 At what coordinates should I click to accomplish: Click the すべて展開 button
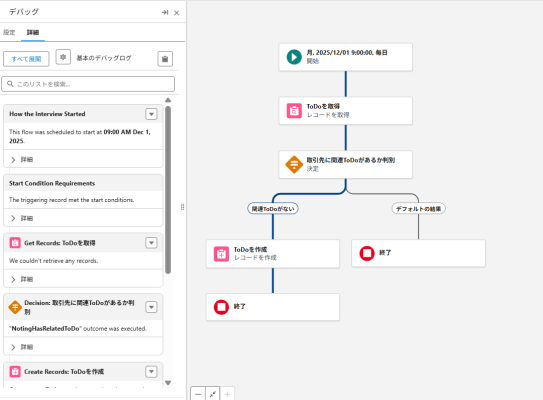(26, 59)
